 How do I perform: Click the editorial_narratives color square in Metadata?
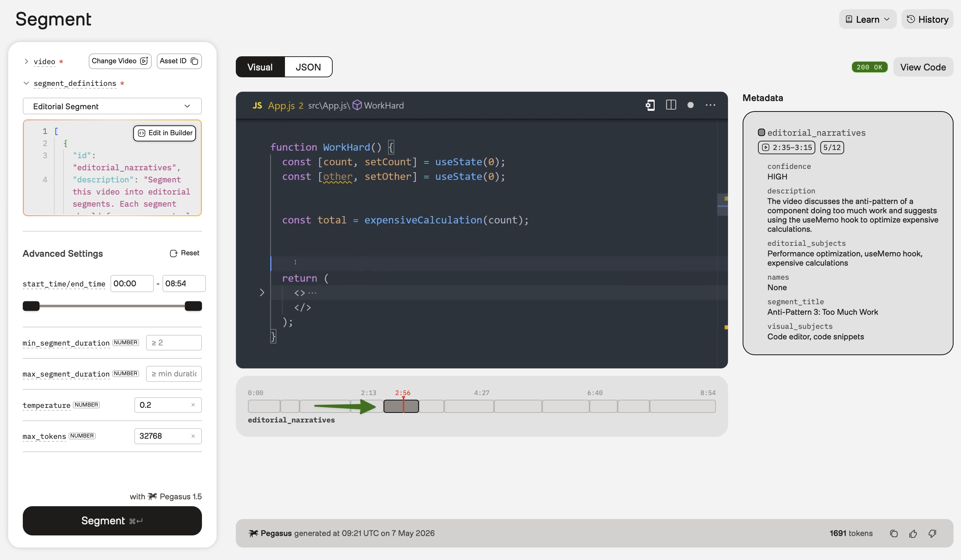coord(761,133)
